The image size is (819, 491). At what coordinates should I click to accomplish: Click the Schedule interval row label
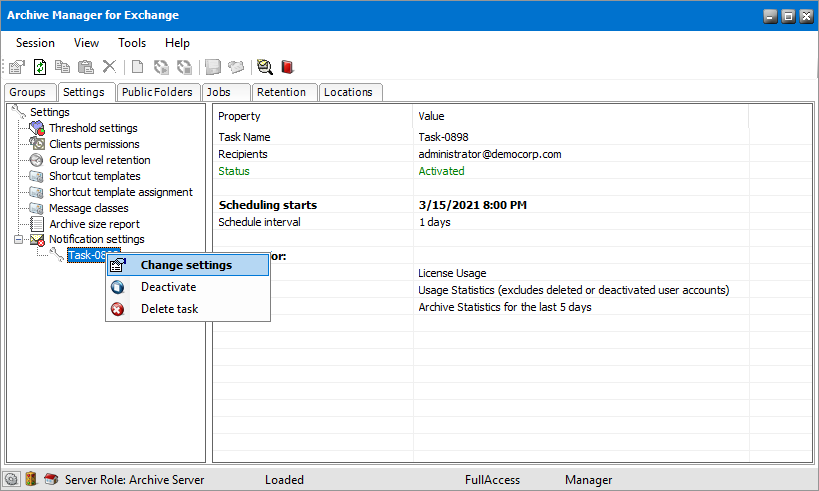click(x=259, y=222)
